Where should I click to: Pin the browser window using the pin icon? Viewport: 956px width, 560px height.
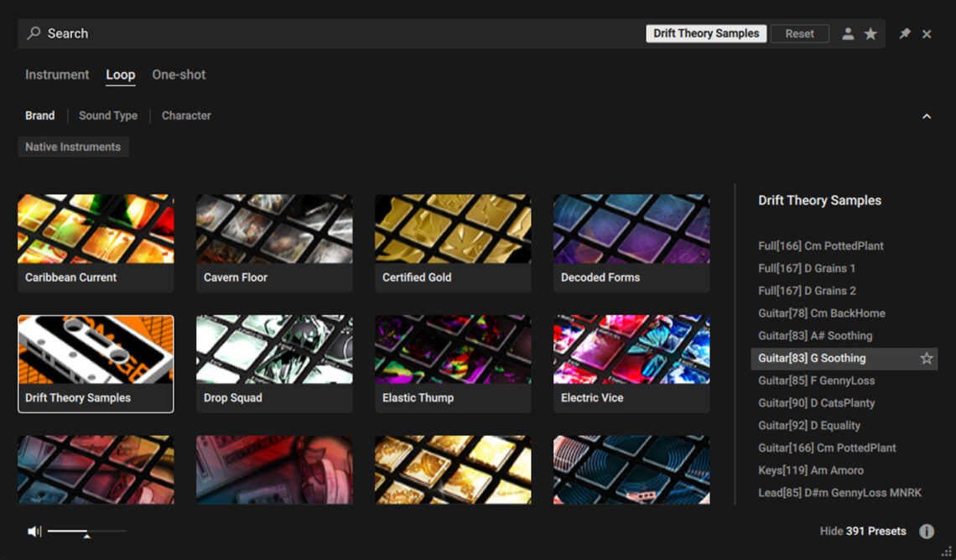click(905, 34)
